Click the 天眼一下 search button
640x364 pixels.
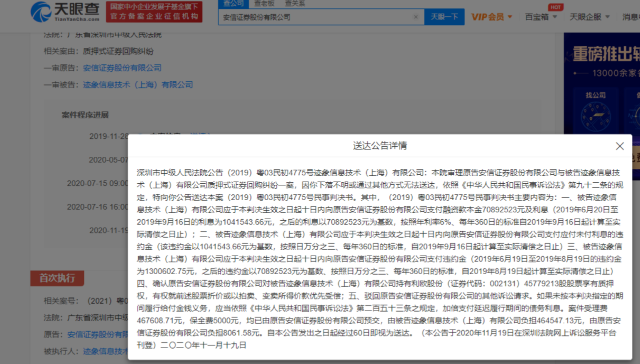pos(444,17)
